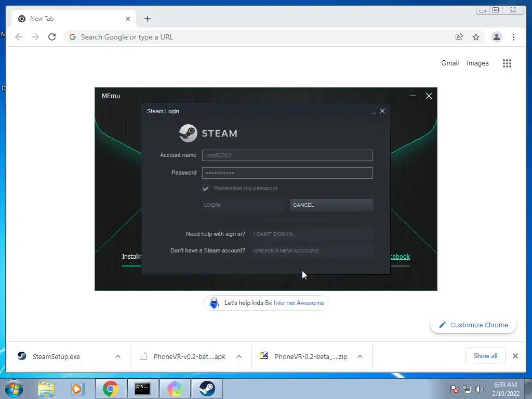Click the Customize Chrome button
This screenshot has width=532, height=399.
click(x=473, y=325)
